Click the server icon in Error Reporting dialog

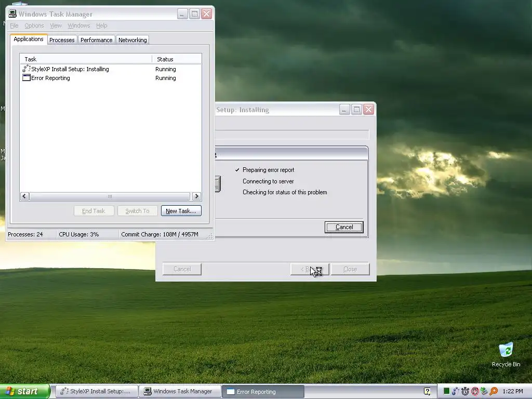(218, 184)
